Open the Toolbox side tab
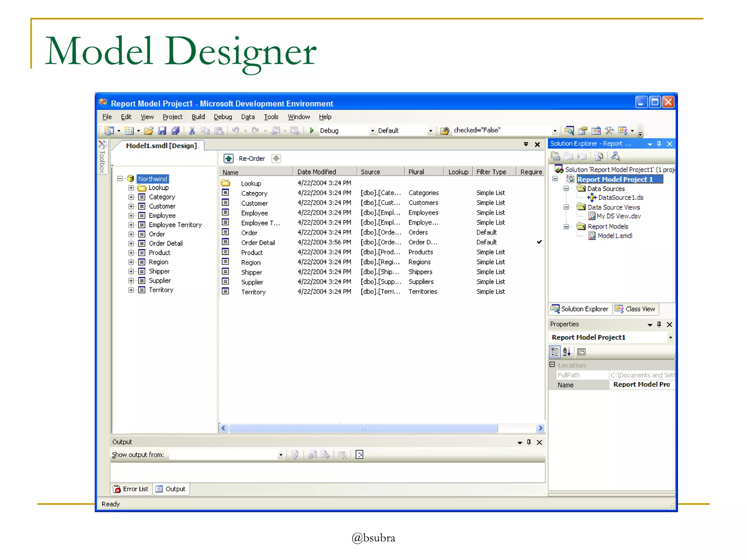Screen dimensions: 747x560 click(102, 157)
